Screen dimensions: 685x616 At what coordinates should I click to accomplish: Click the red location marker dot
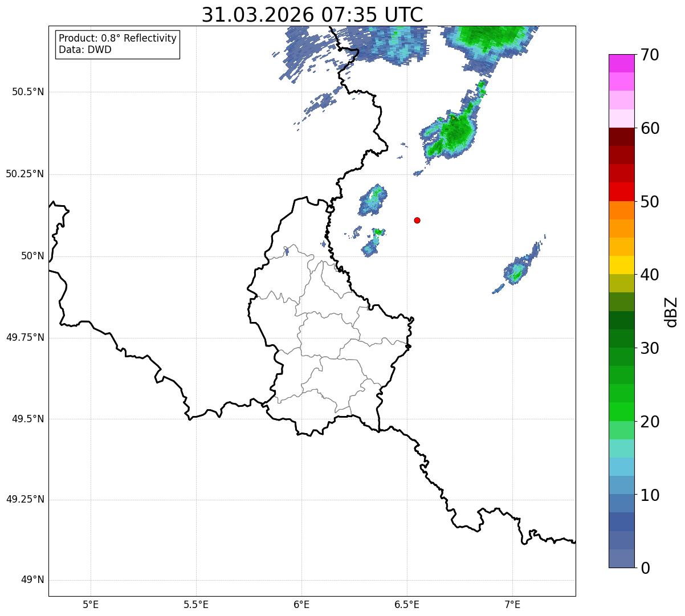(417, 220)
